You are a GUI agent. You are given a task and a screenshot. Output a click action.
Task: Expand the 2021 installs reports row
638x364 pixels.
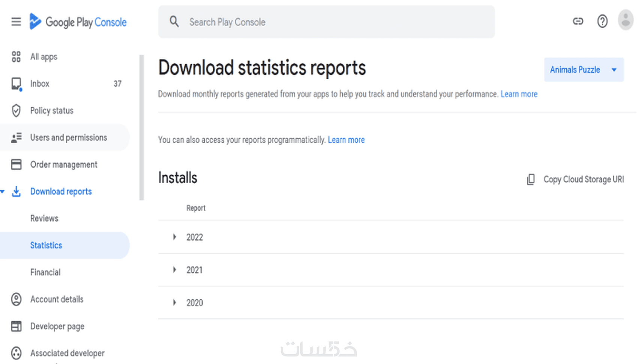175,270
